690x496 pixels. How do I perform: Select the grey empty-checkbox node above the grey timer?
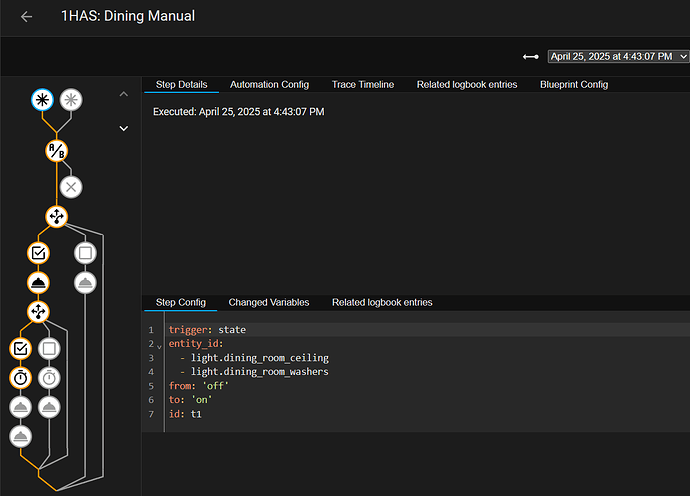coord(49,349)
